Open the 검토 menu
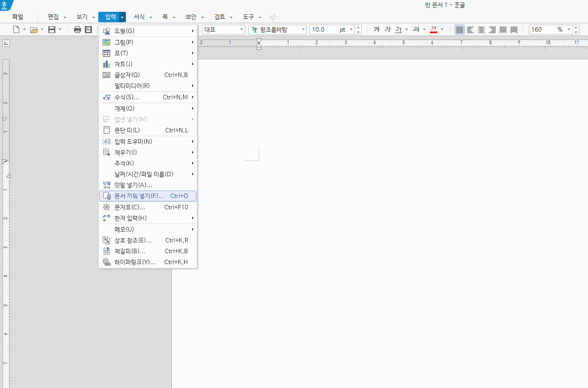The height and width of the screenshot is (388, 588). click(x=220, y=17)
